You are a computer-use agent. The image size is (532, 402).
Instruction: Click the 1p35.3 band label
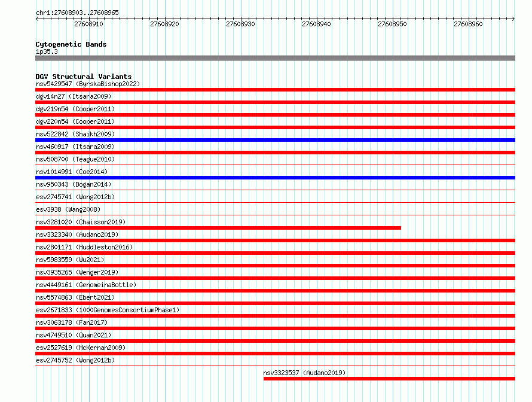tap(47, 51)
